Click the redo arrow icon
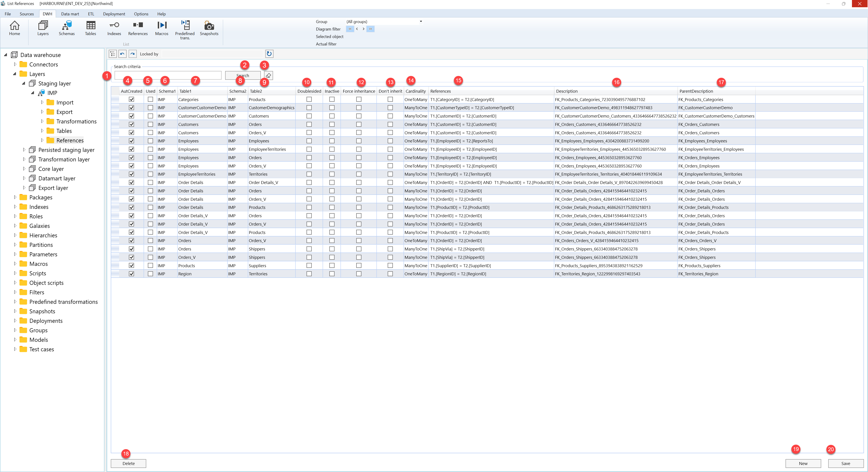This screenshot has height=472, width=868. point(132,54)
